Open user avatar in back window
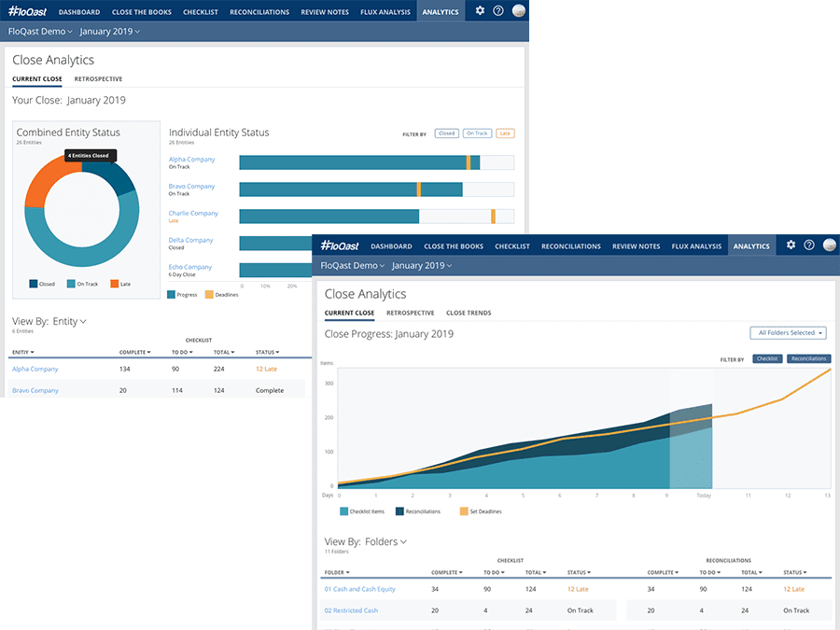This screenshot has height=630, width=840. coord(518,10)
